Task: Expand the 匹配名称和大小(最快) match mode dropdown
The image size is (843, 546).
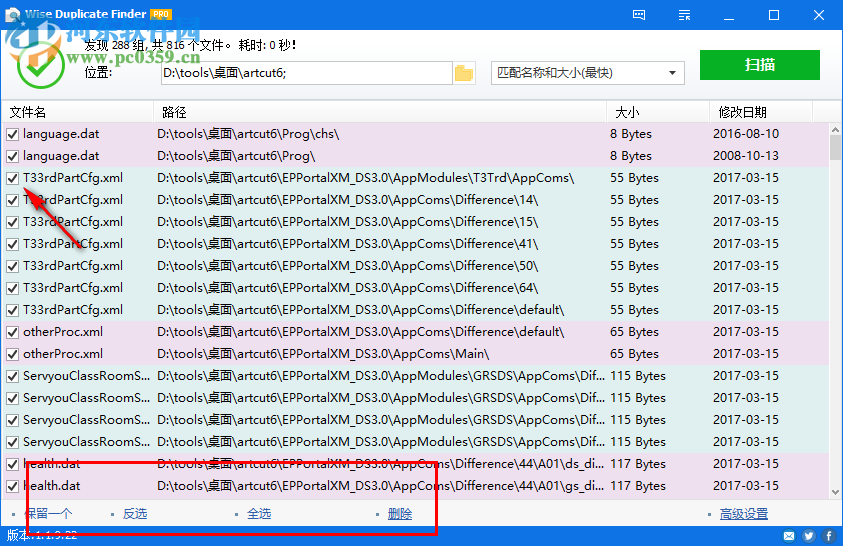Action: click(x=587, y=73)
